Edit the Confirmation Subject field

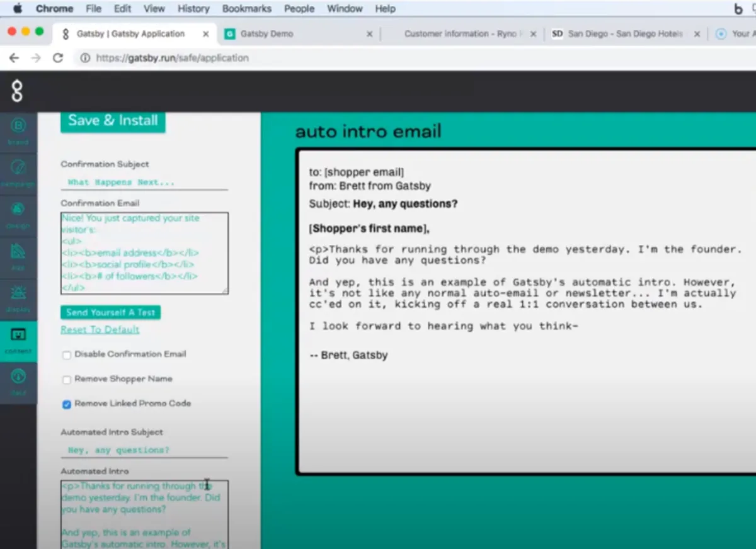(x=144, y=182)
